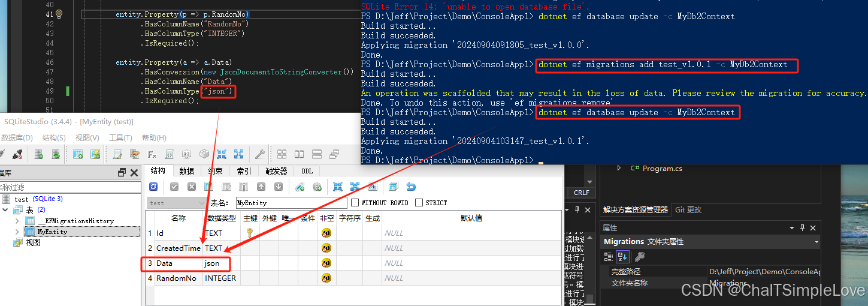Open the 视图(V) menu
The height and width of the screenshot is (306, 868).
[87, 137]
